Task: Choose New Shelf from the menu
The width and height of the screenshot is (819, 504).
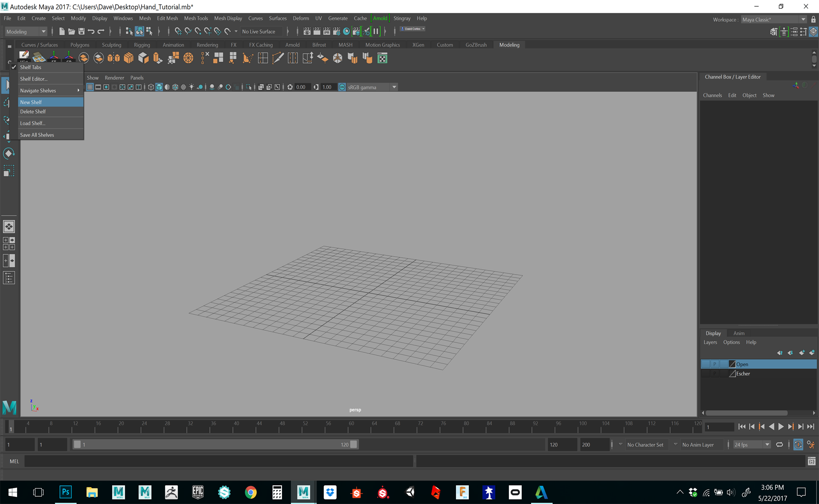Action: pos(31,102)
